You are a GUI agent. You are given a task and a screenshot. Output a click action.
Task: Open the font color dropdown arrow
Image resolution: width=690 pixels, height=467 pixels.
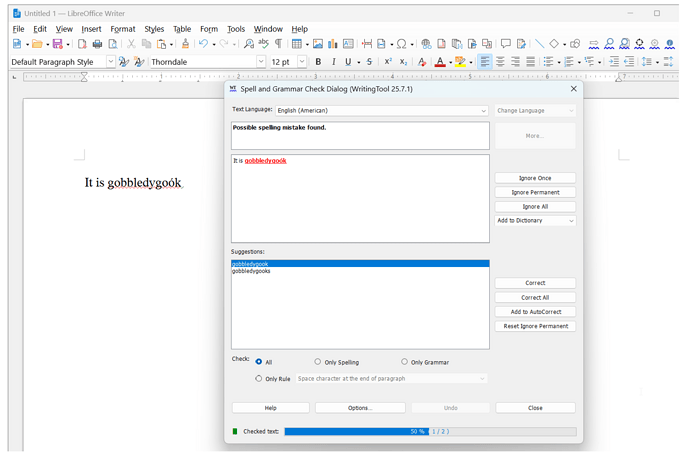click(451, 63)
